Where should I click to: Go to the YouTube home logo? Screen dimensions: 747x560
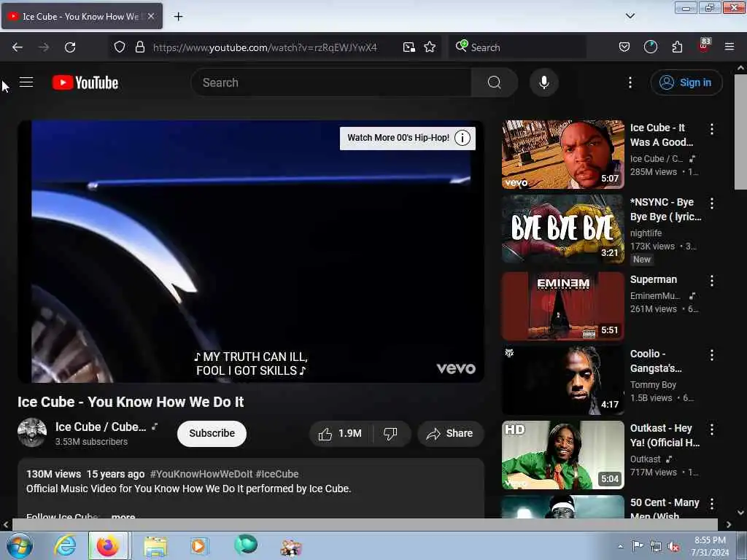tap(85, 82)
